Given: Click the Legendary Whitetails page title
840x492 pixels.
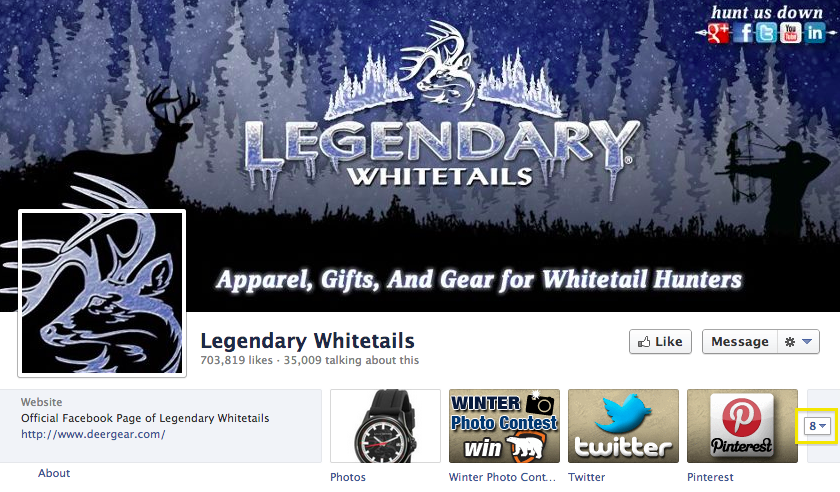Looking at the screenshot, I should click(x=308, y=341).
